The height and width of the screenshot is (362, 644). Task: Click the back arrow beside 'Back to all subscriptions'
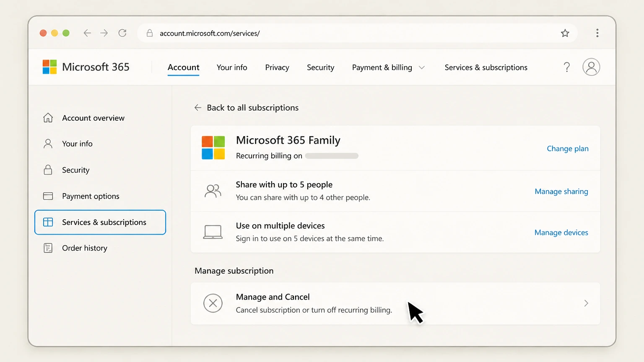click(198, 108)
